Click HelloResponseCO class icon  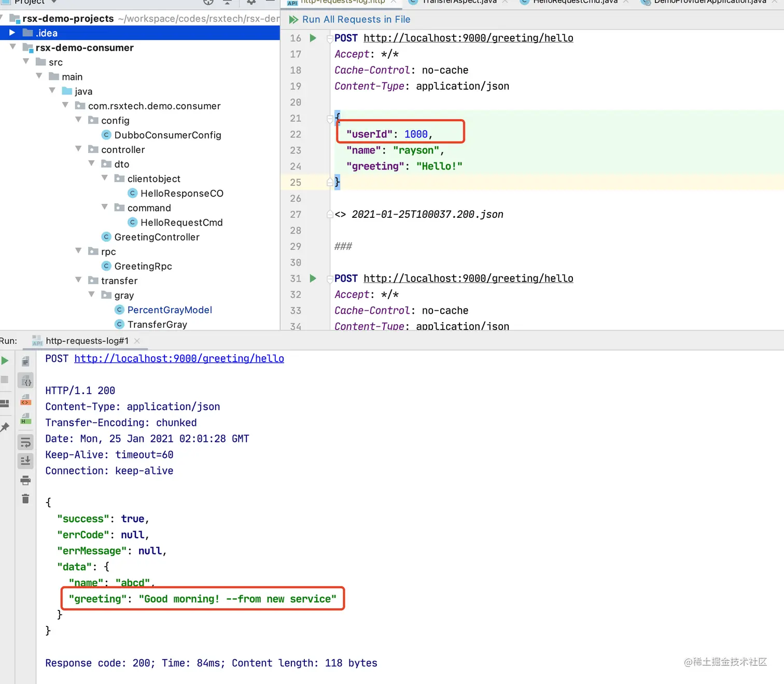[133, 193]
